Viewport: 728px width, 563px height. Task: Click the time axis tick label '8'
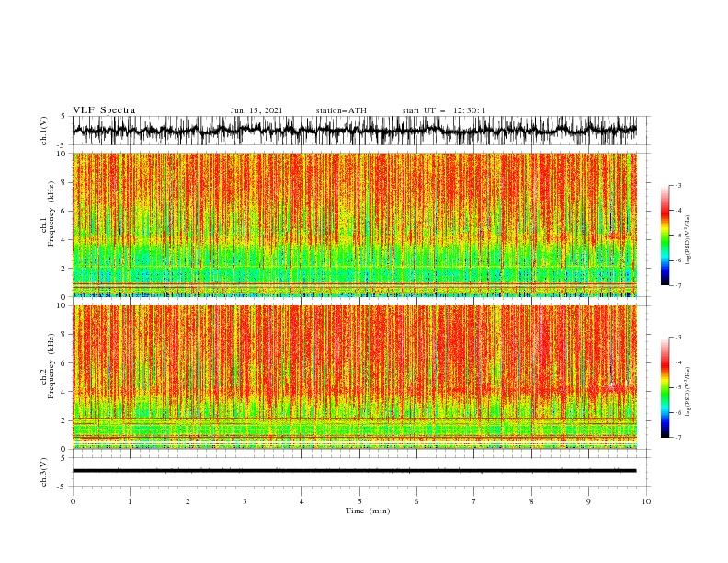point(531,501)
